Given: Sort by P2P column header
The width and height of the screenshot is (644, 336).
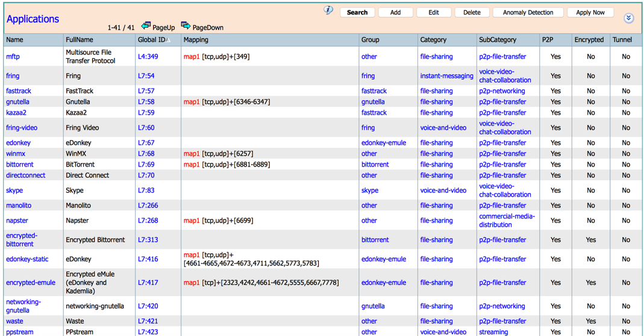Looking at the screenshot, I should 548,40.
